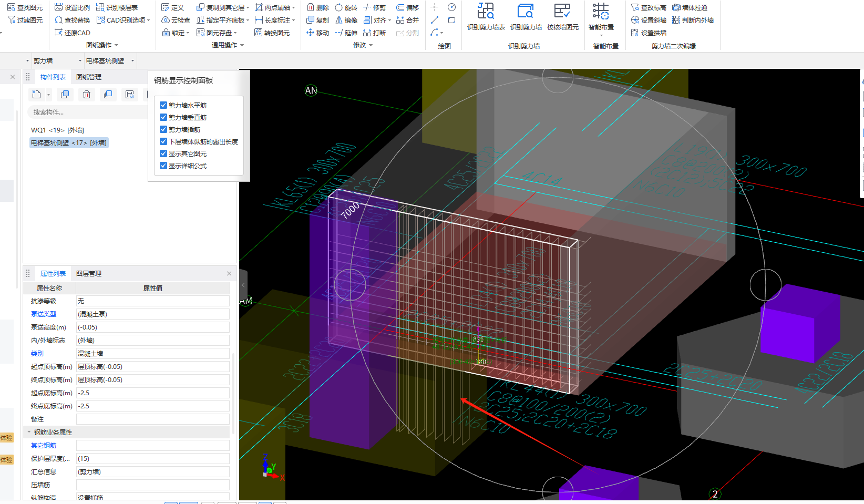Image resolution: width=864 pixels, height=504 pixels.
Task: Select 电梯基坑侧壁 <17> component in list
Action: 69,142
